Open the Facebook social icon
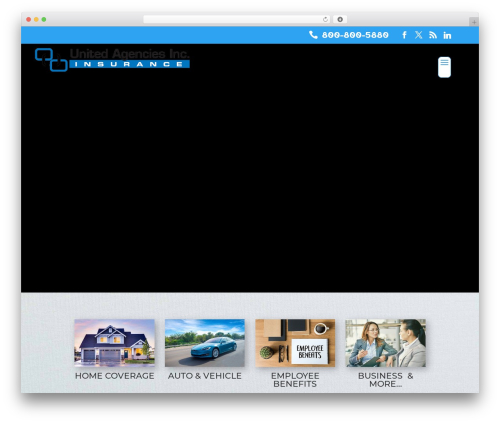500x423 pixels. (404, 35)
